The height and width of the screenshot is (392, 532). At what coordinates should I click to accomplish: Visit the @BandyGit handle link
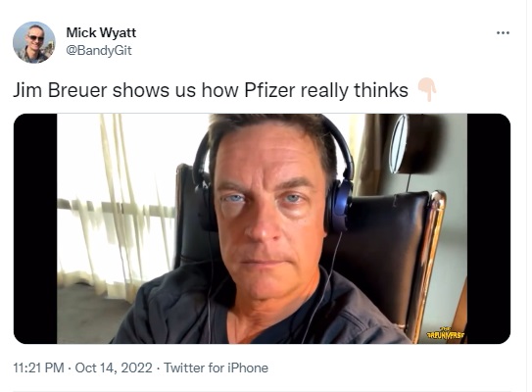tap(99, 51)
